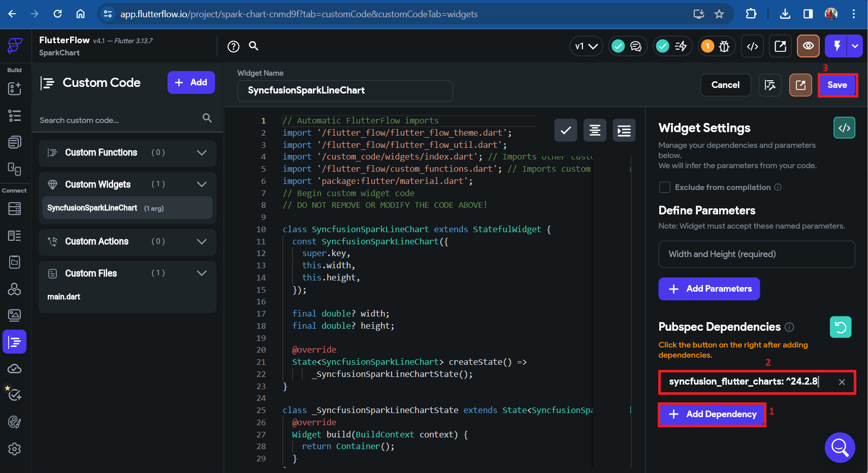Open the v1 version dropdown
Image resolution: width=868 pixels, height=473 pixels.
pos(586,46)
